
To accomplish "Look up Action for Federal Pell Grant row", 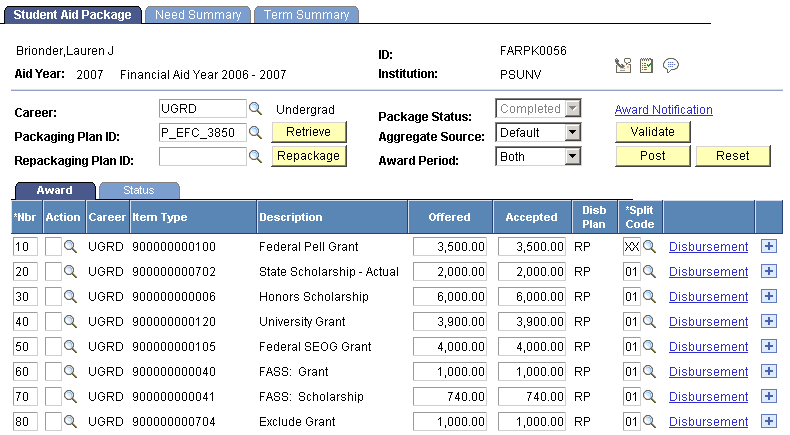I will 71,246.
